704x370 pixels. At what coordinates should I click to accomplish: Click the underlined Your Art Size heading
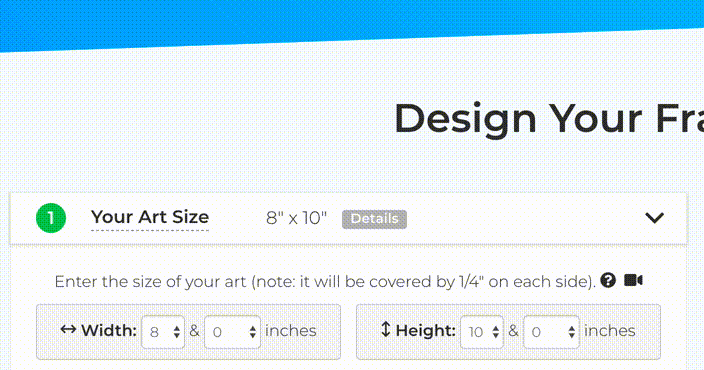tap(150, 217)
